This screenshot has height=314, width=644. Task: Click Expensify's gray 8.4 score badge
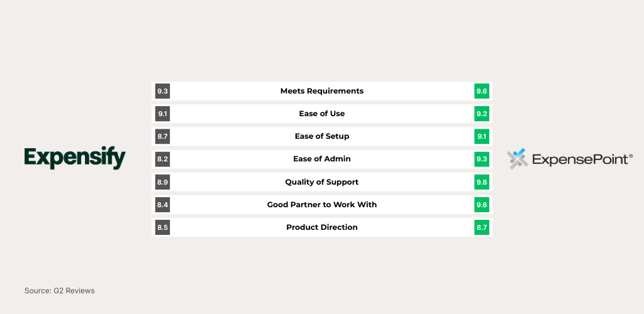[x=162, y=205]
